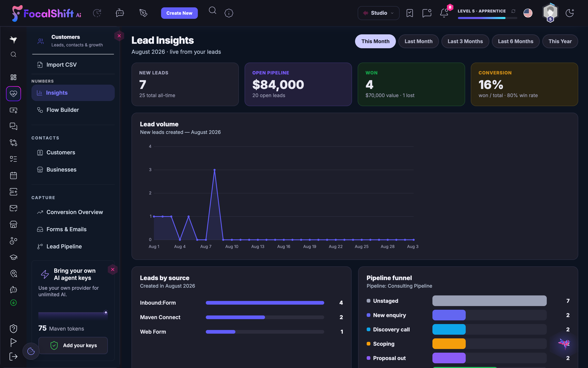Screen dimensions: 588x368
Task: Click the Inbound:Form source bar
Action: click(265, 303)
